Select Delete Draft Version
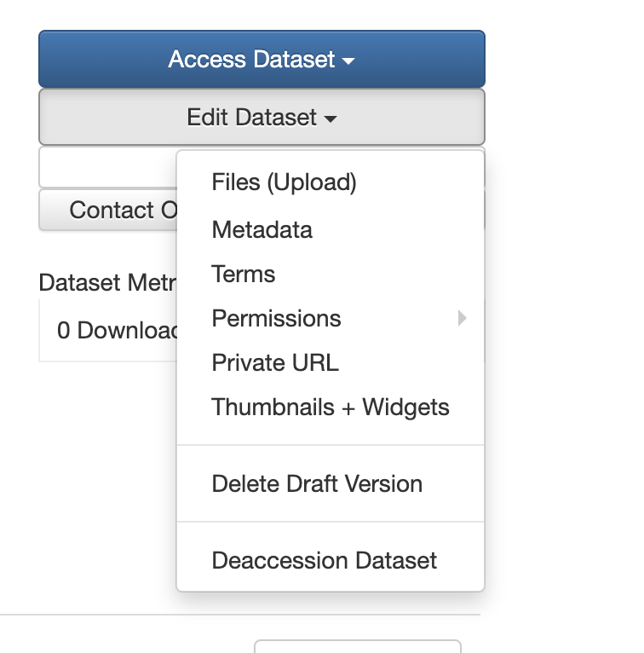The width and height of the screenshot is (644, 653). click(x=317, y=483)
